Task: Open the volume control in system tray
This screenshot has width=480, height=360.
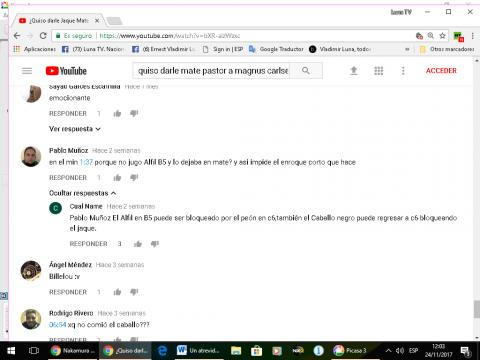Action: 400,351
